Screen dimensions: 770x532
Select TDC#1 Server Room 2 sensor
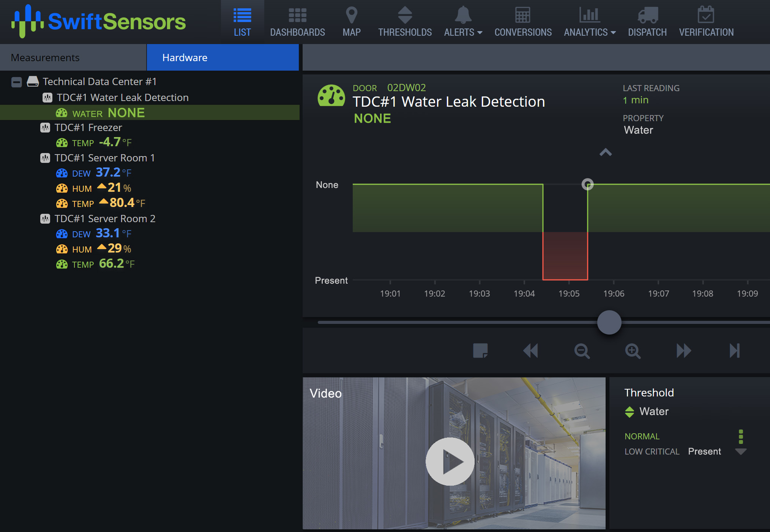(x=105, y=219)
